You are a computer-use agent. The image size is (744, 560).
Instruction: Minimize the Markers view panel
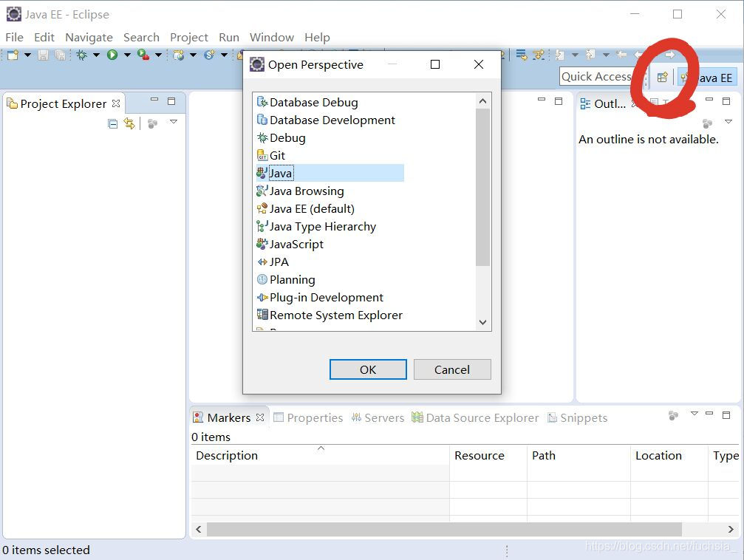709,414
